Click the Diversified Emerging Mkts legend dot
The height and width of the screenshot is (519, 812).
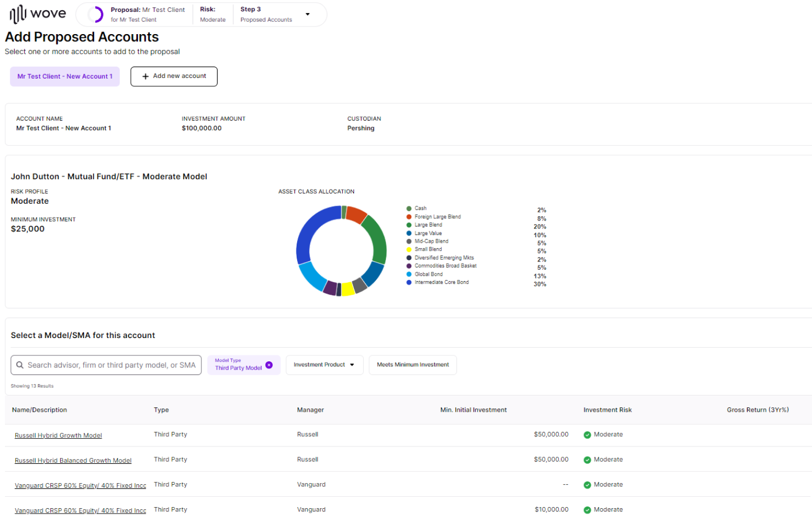pos(409,258)
